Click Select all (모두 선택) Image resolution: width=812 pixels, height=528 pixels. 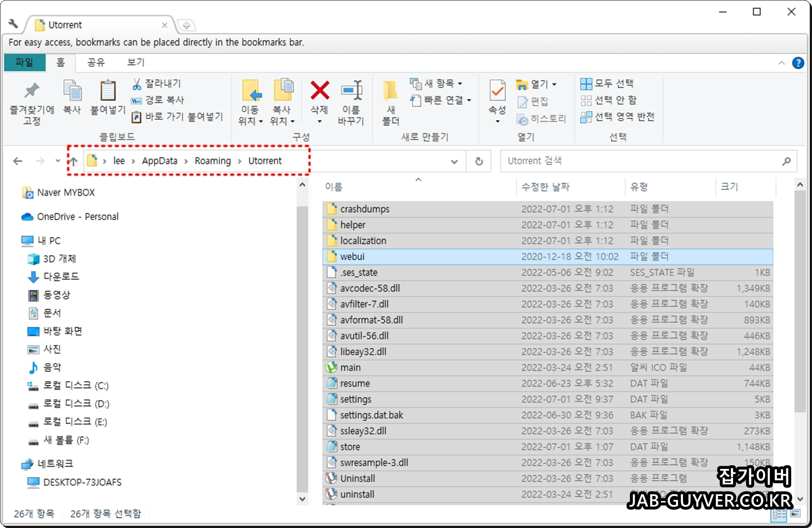click(x=607, y=83)
